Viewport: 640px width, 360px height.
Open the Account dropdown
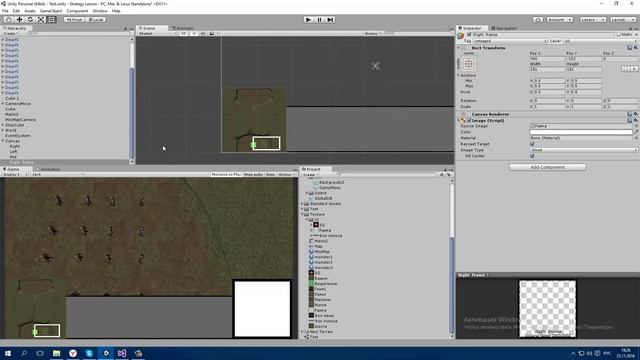point(560,20)
